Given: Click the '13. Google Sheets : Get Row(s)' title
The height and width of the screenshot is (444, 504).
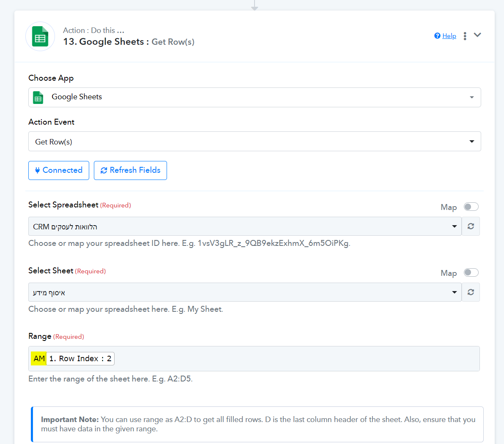Looking at the screenshot, I should pos(129,42).
